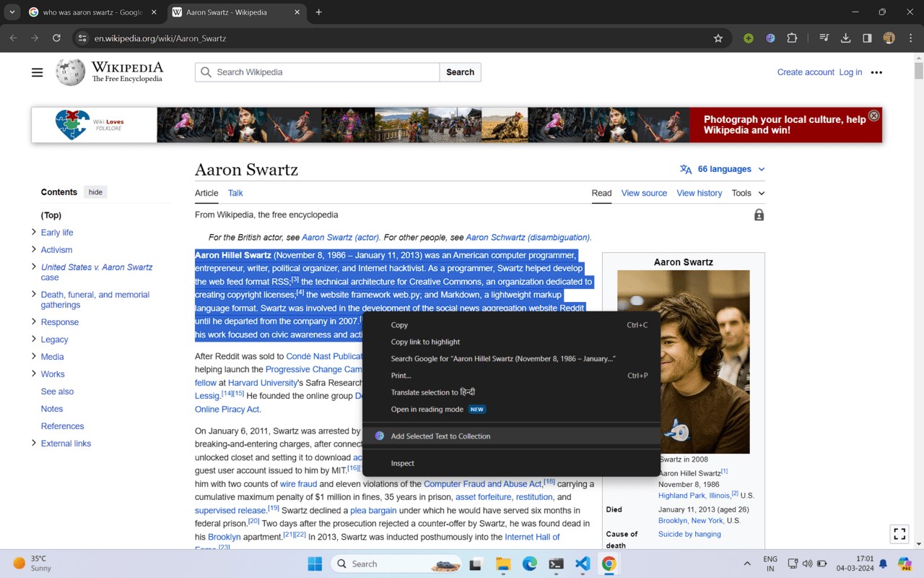
Task: Bookmark this page with the star icon
Action: (x=718, y=38)
